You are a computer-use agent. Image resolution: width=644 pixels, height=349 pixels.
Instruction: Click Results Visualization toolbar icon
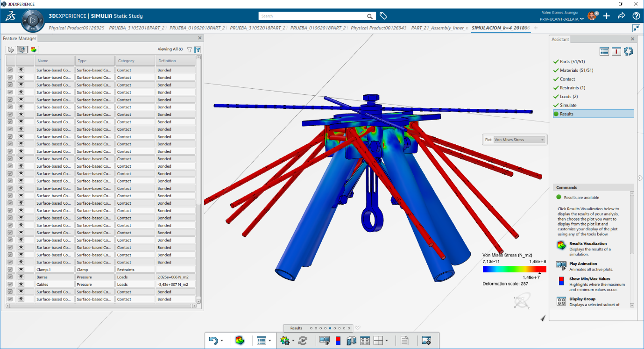pos(240,341)
